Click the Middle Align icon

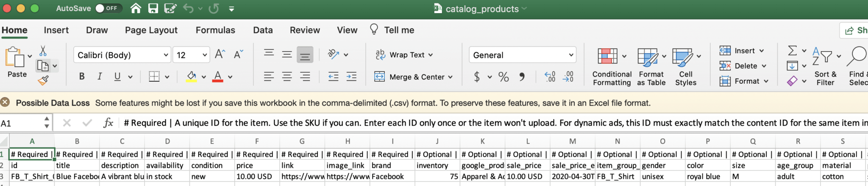287,54
